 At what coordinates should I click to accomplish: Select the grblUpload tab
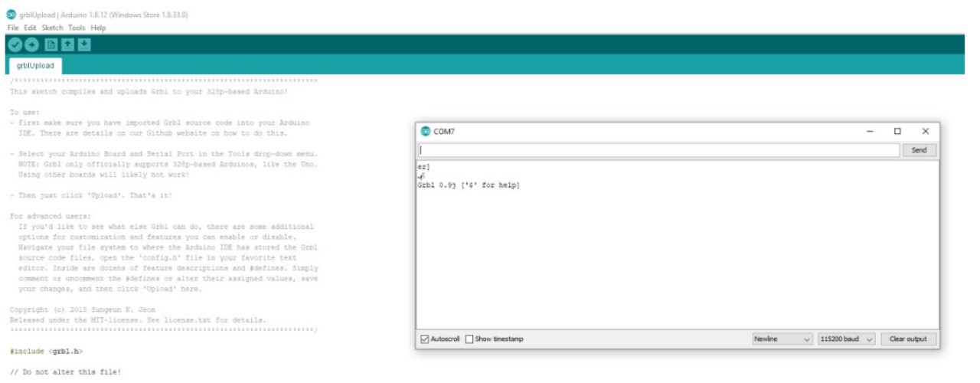35,66
